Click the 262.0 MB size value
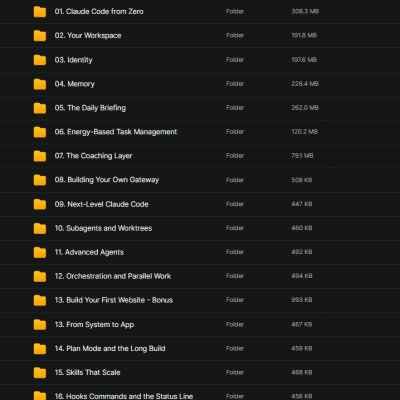The image size is (400, 400). tap(305, 108)
